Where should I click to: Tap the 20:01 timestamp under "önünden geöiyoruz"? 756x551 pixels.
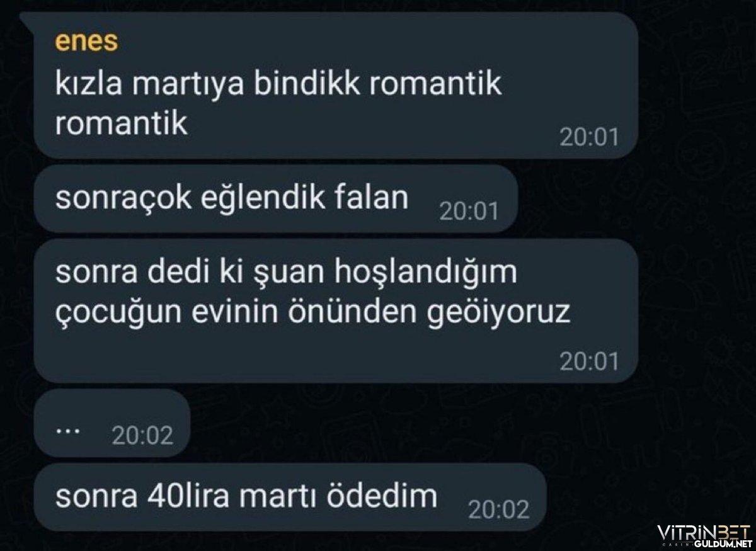click(589, 361)
